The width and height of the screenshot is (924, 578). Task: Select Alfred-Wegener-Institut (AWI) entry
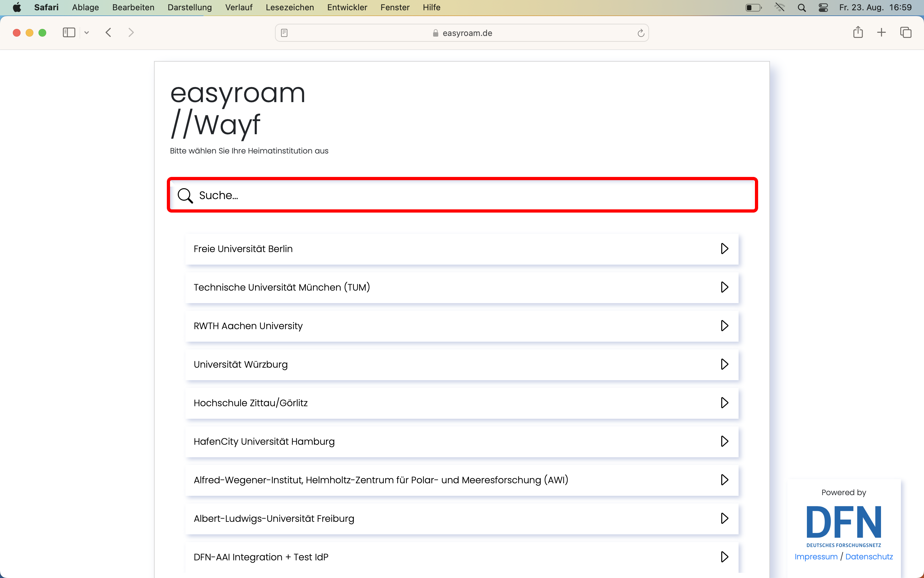point(462,480)
